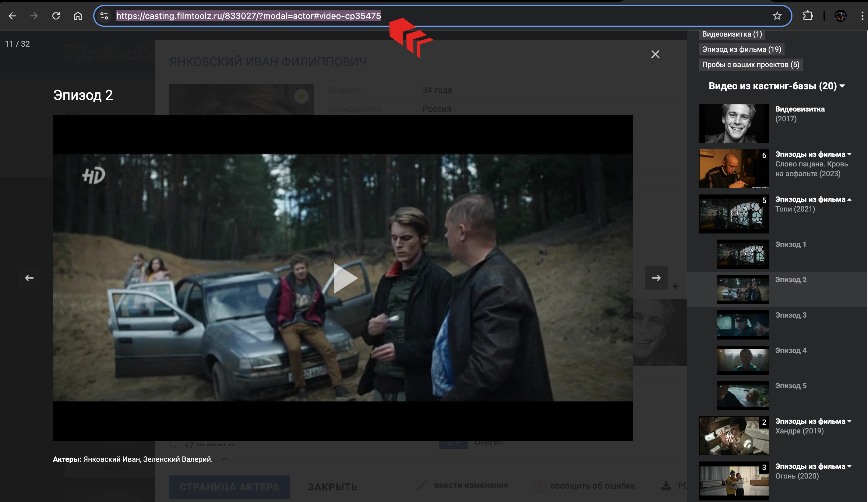Click the actor names caption text
This screenshot has width=868, height=502.
[133, 459]
